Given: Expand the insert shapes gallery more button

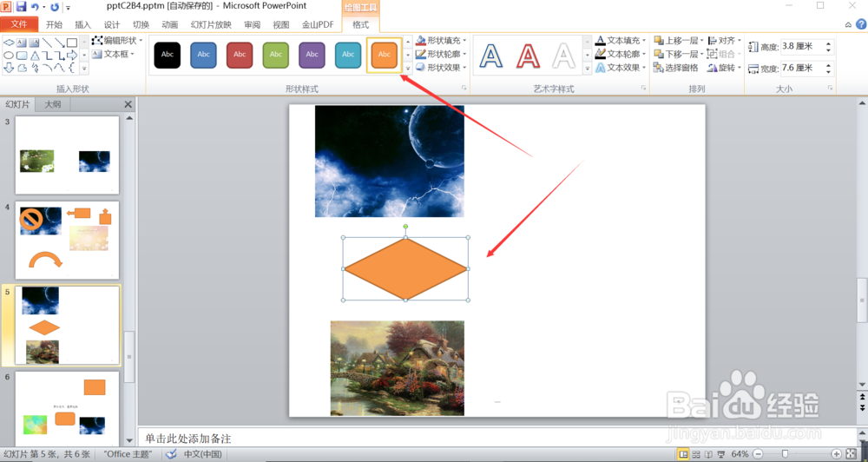Looking at the screenshot, I should coord(84,69).
